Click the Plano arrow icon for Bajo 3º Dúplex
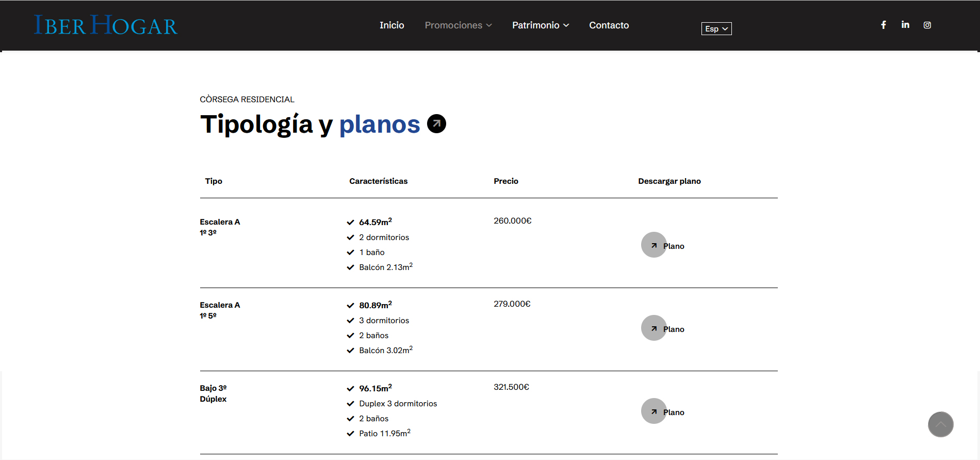This screenshot has width=980, height=460. coord(654,411)
